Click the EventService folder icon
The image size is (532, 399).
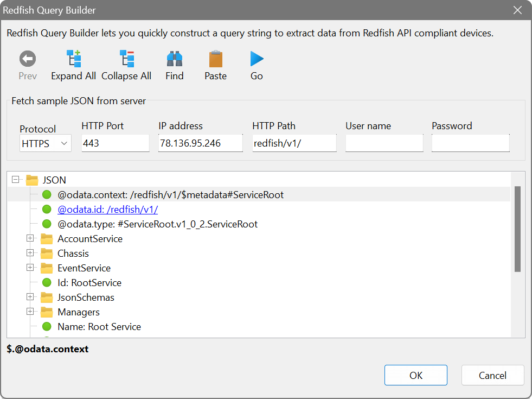(47, 268)
